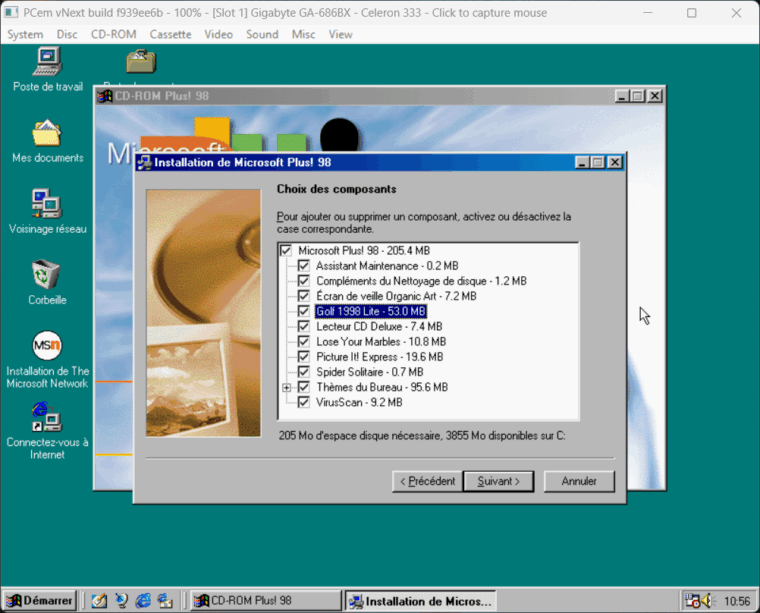Screen dimensions: 760x613
Task: Close the CD-ROM Plus! 98 window
Action: (654, 96)
